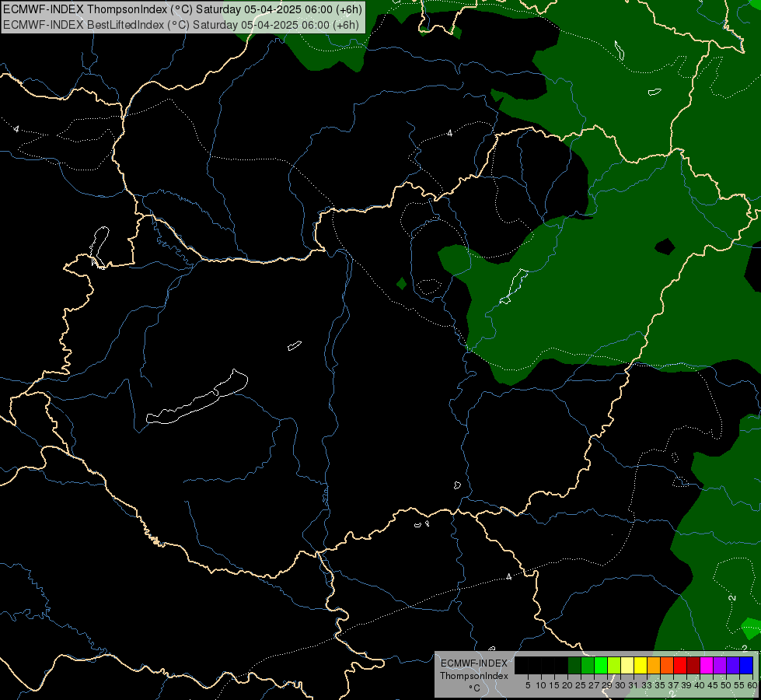Viewport: 761px width, 700px height.
Task: Click the legend tick value 15
Action: 554,685
